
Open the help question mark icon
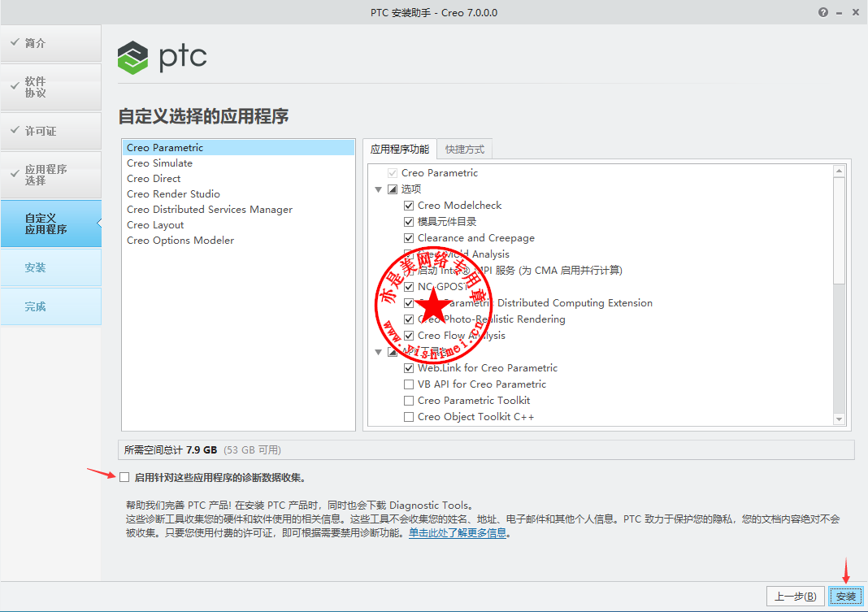click(823, 12)
